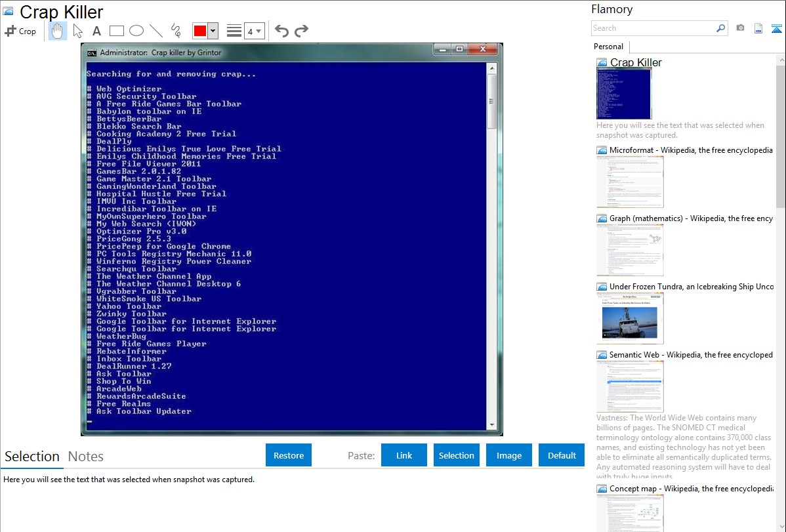This screenshot has width=786, height=532.
Task: Click the red color swatch
Action: [x=200, y=31]
